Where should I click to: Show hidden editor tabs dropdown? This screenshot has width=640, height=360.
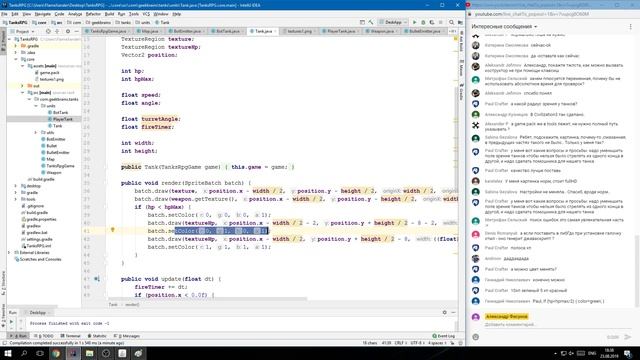point(452,31)
